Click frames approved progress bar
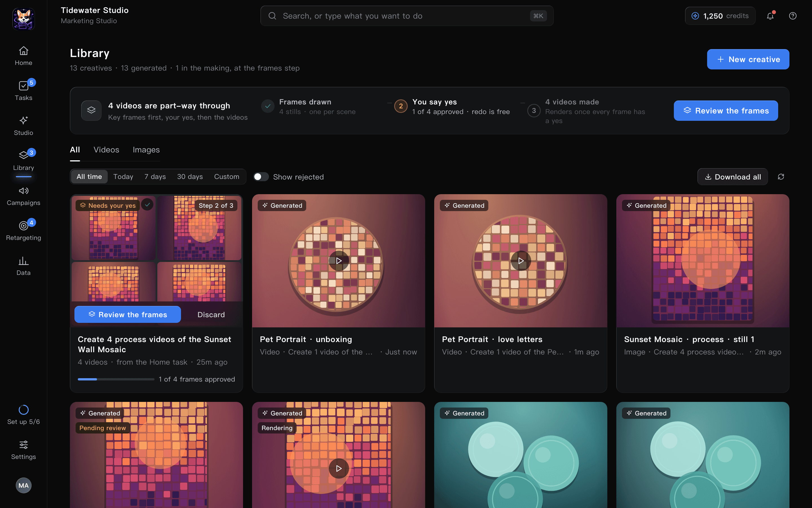 (x=116, y=379)
